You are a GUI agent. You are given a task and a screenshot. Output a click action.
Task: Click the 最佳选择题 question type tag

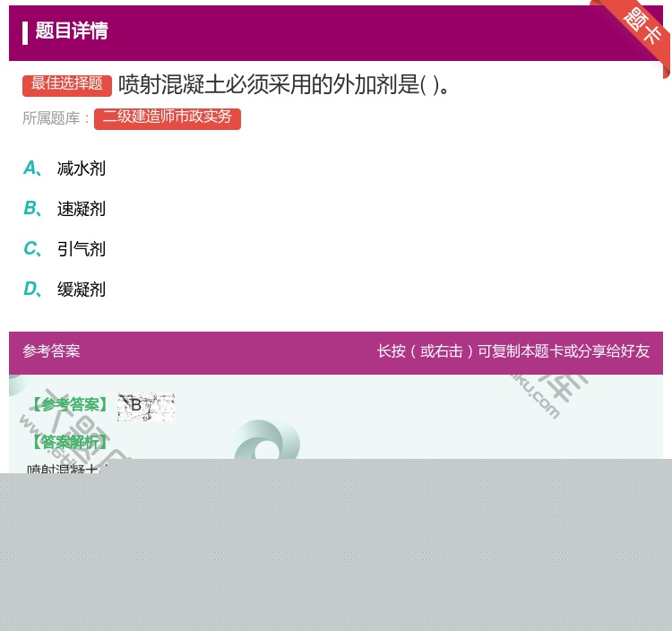67,84
